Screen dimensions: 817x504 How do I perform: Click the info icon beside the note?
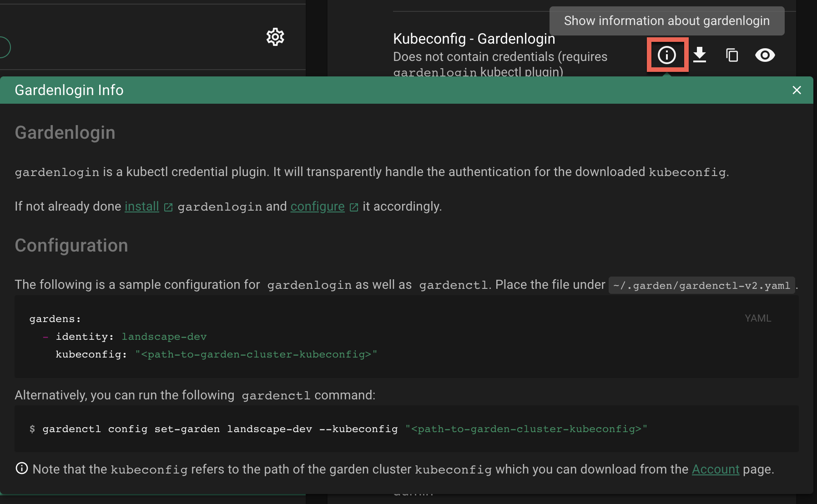[22, 469]
